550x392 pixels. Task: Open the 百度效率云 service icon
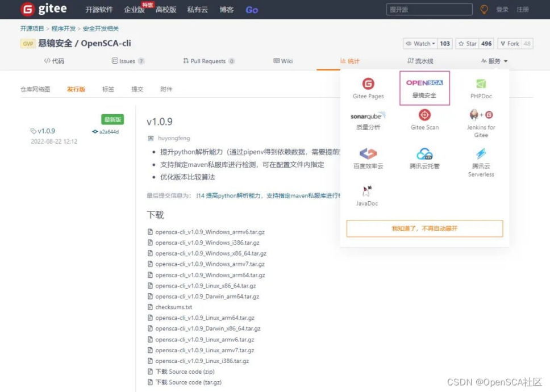(368, 153)
